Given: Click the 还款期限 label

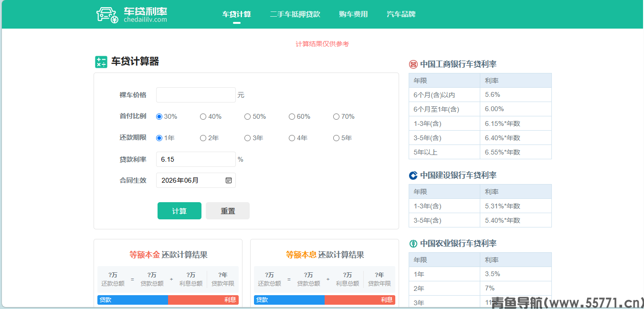Looking at the screenshot, I should pos(133,138).
